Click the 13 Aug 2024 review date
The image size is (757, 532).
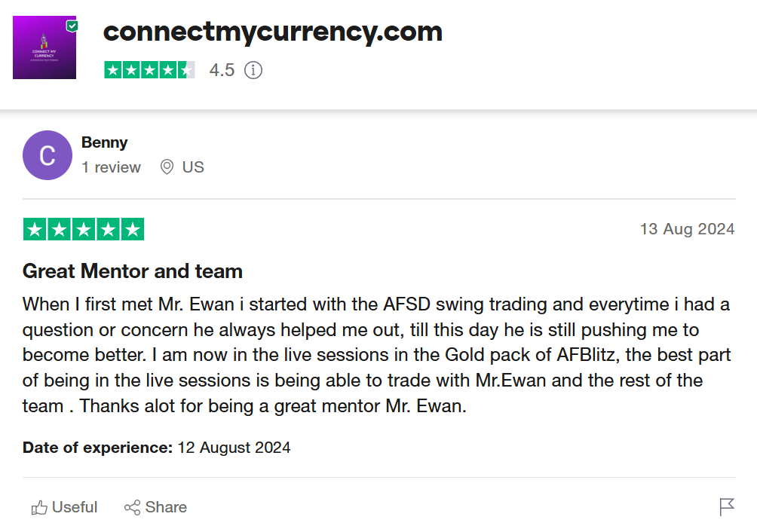(x=687, y=229)
